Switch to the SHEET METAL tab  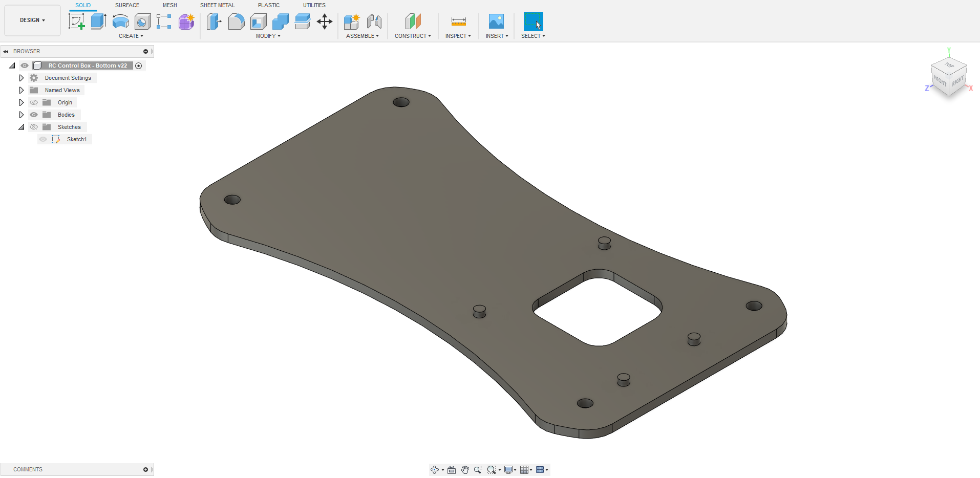(x=217, y=5)
